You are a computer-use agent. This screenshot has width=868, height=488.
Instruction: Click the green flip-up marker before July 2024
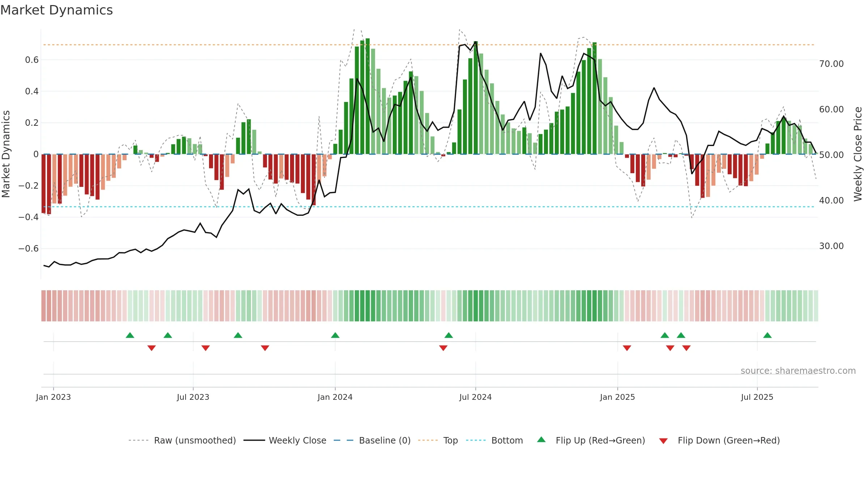pyautogui.click(x=449, y=335)
